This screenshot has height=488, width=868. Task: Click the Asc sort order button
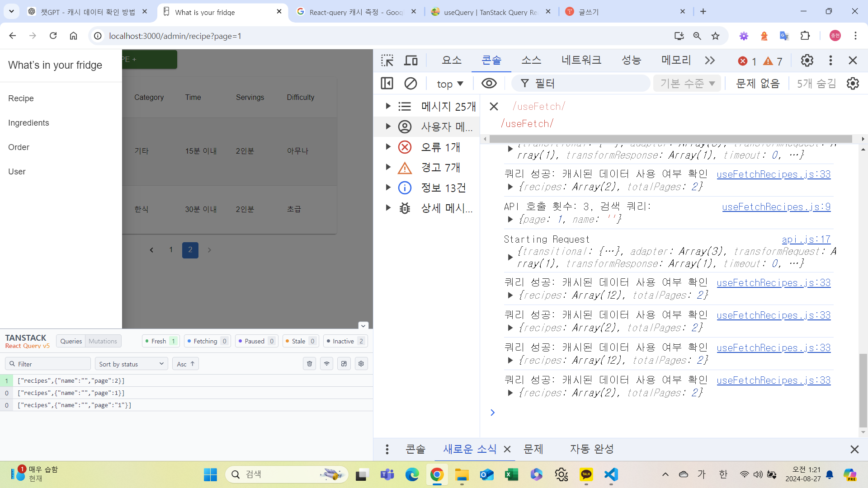pyautogui.click(x=185, y=364)
